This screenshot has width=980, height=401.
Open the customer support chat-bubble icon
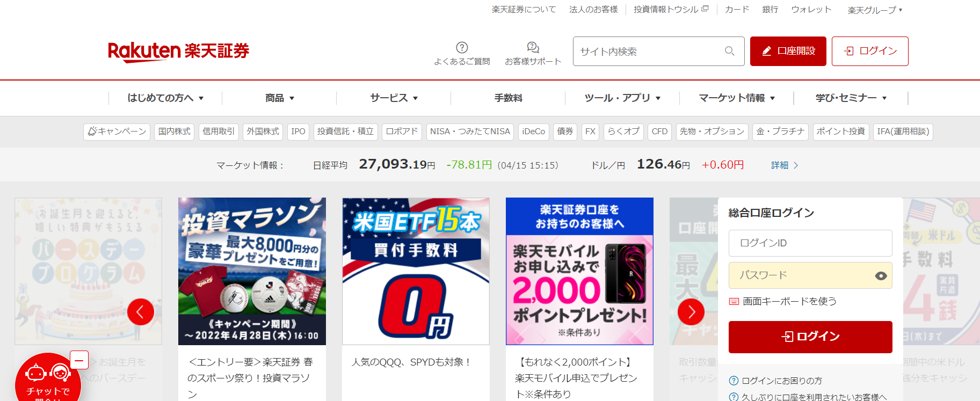point(533,47)
